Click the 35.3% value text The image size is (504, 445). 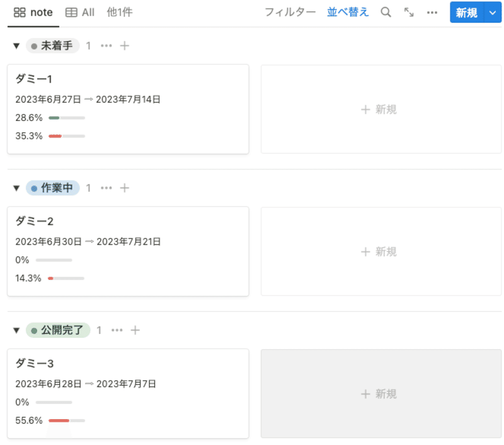click(x=29, y=136)
